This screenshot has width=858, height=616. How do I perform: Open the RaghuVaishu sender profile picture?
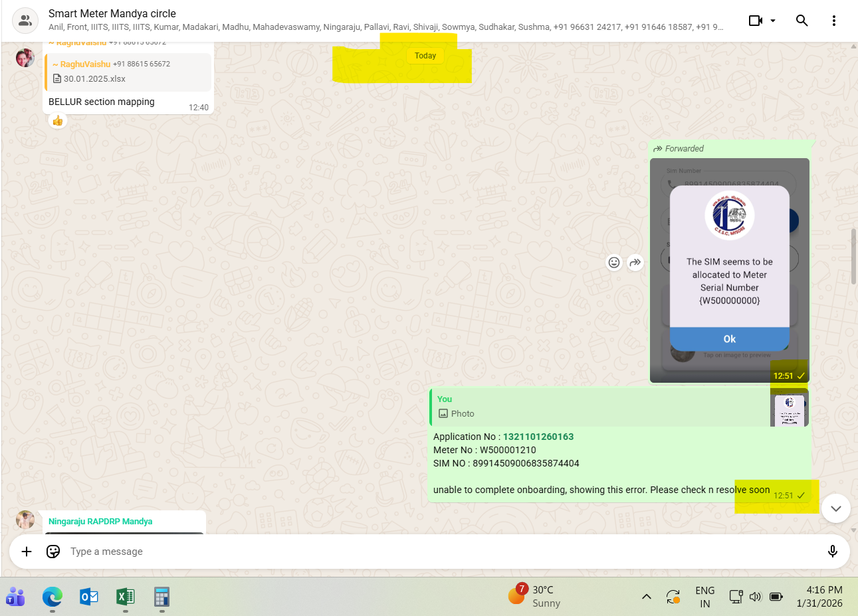point(25,58)
